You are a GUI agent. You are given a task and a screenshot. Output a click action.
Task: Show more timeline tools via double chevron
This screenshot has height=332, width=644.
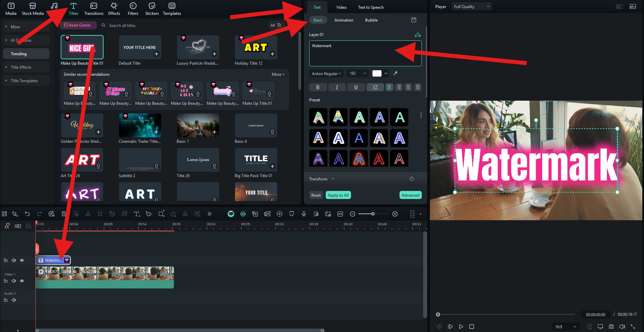point(209,214)
